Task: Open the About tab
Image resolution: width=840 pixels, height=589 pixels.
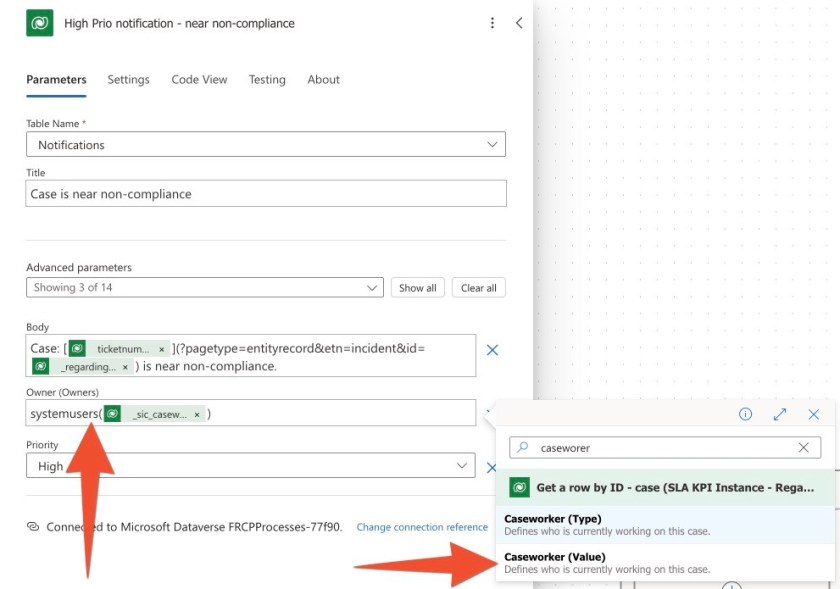Action: tap(324, 79)
